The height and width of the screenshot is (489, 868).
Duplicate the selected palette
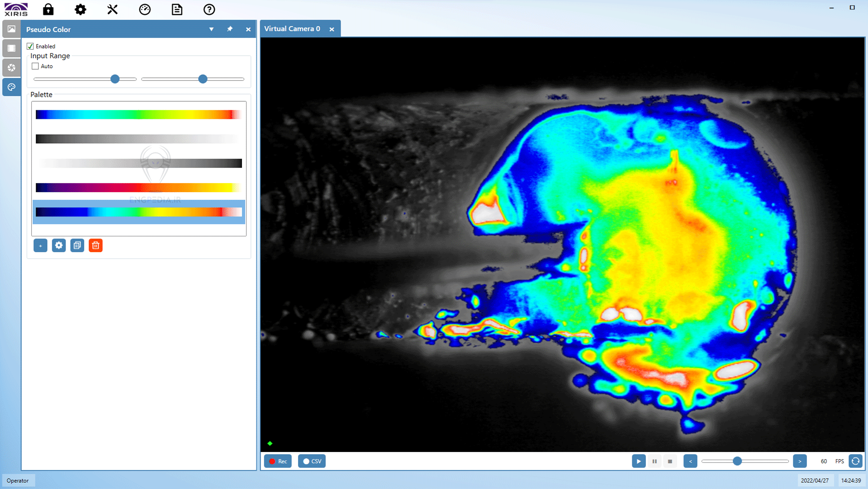pyautogui.click(x=77, y=245)
